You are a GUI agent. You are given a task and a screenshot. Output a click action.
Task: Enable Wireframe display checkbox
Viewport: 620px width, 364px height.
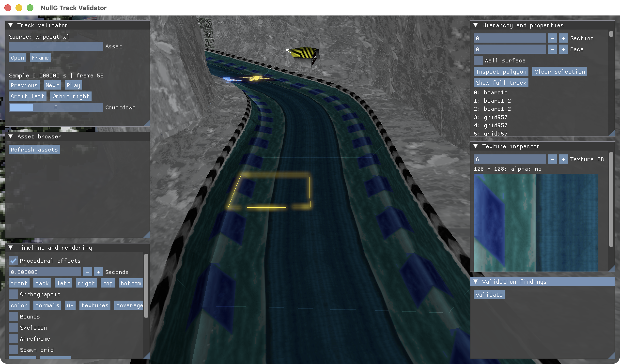point(13,339)
